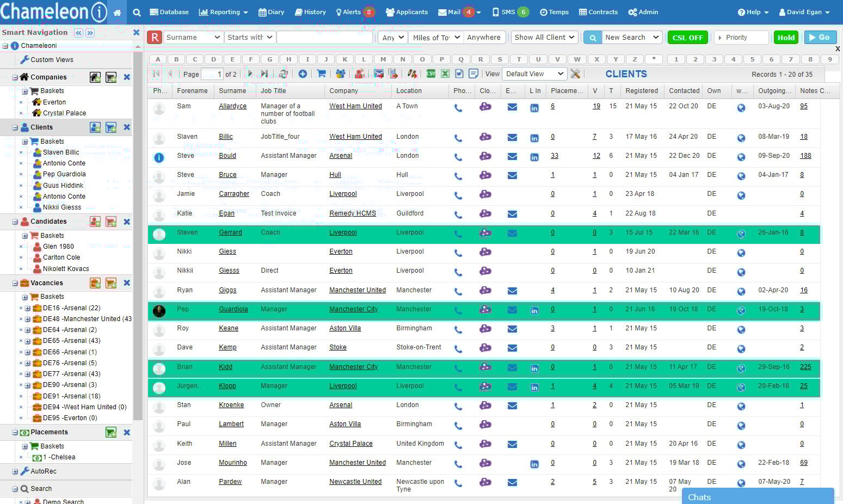
Task: Open the Reporting menu
Action: click(223, 11)
